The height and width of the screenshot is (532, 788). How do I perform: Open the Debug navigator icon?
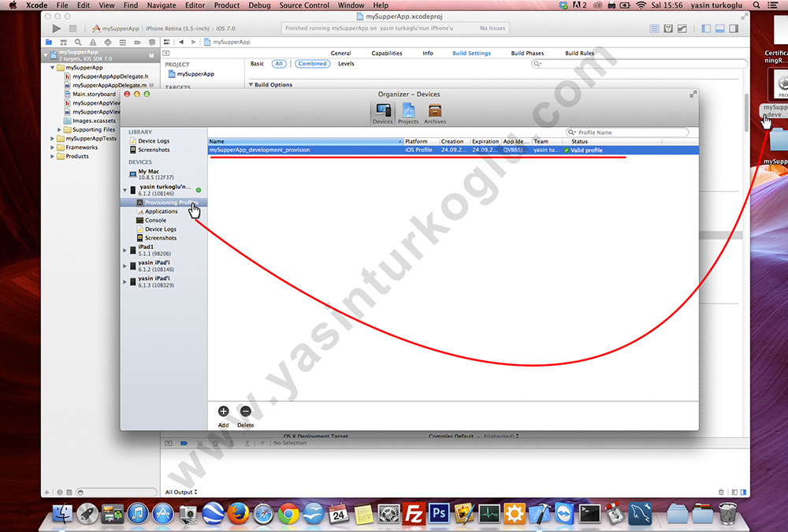[123, 43]
